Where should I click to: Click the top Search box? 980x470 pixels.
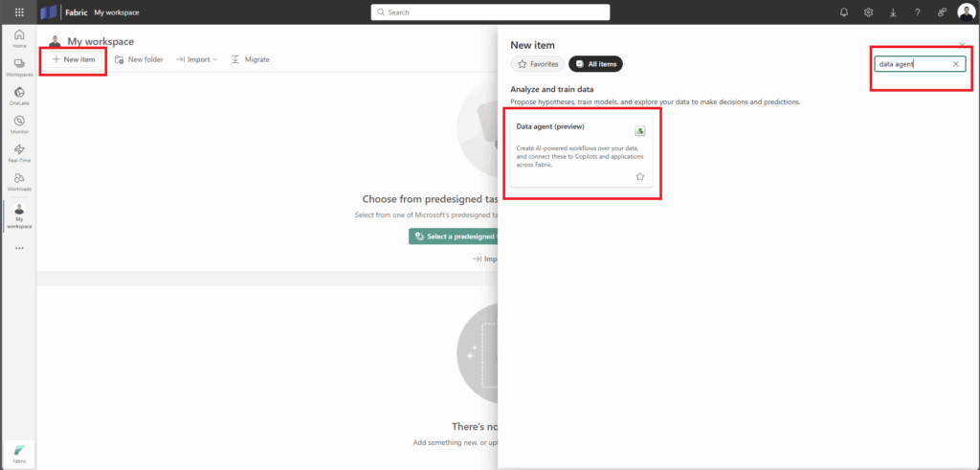pos(490,12)
